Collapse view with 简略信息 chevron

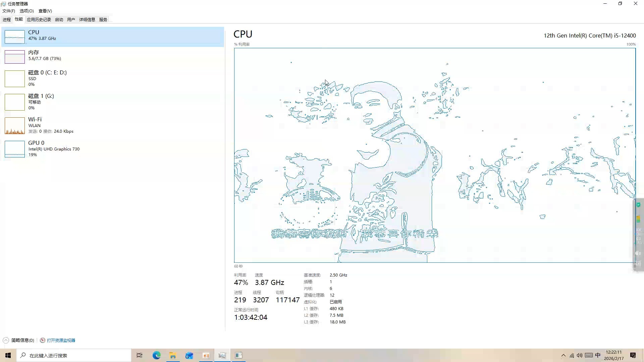click(6, 340)
